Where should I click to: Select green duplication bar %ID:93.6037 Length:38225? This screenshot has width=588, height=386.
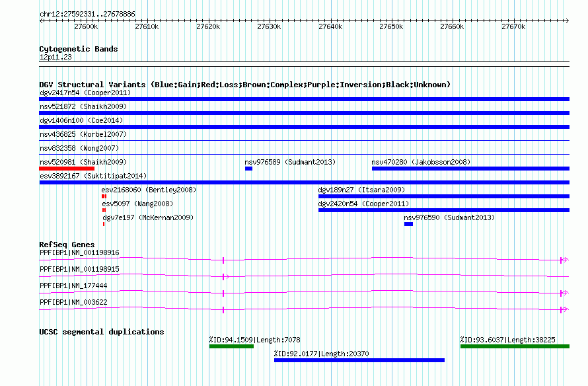(515, 346)
